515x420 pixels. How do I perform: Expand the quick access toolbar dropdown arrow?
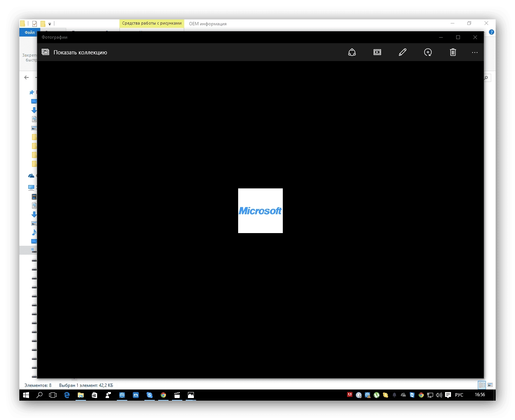pyautogui.click(x=49, y=24)
